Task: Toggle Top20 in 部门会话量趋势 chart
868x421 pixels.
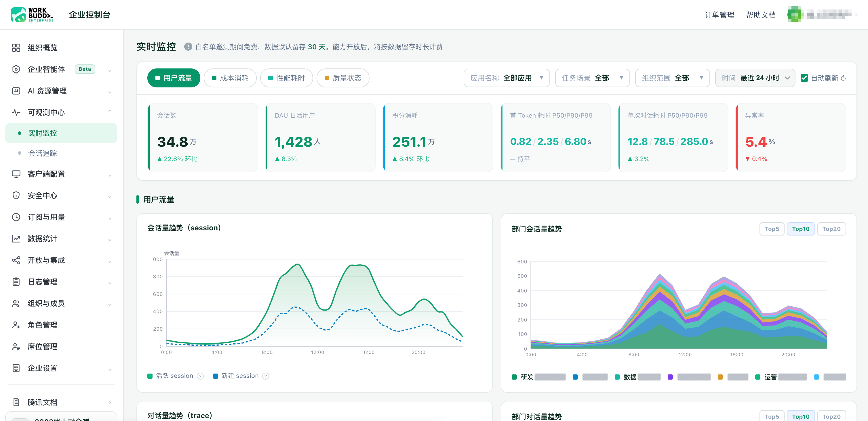Action: (x=831, y=229)
